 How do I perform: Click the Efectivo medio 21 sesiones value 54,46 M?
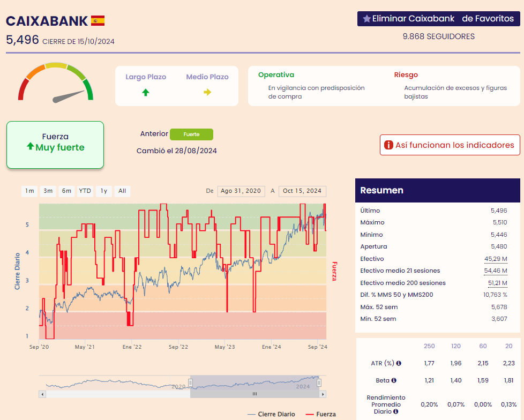[x=496, y=271]
